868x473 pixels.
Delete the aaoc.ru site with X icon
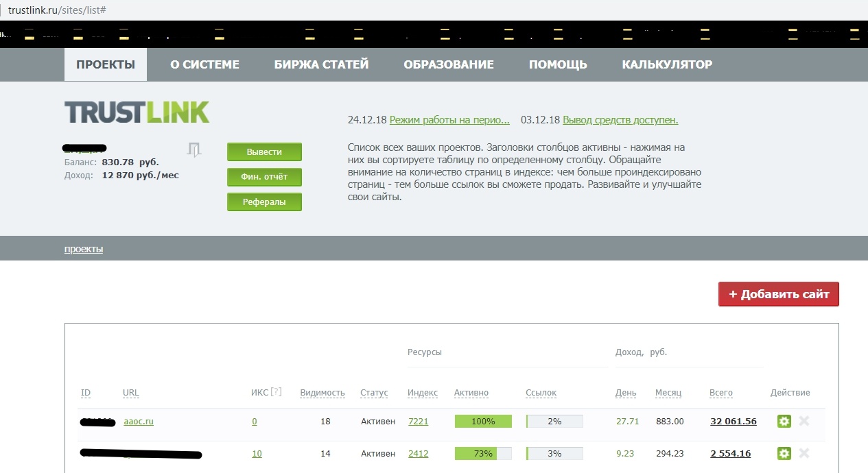(x=804, y=421)
